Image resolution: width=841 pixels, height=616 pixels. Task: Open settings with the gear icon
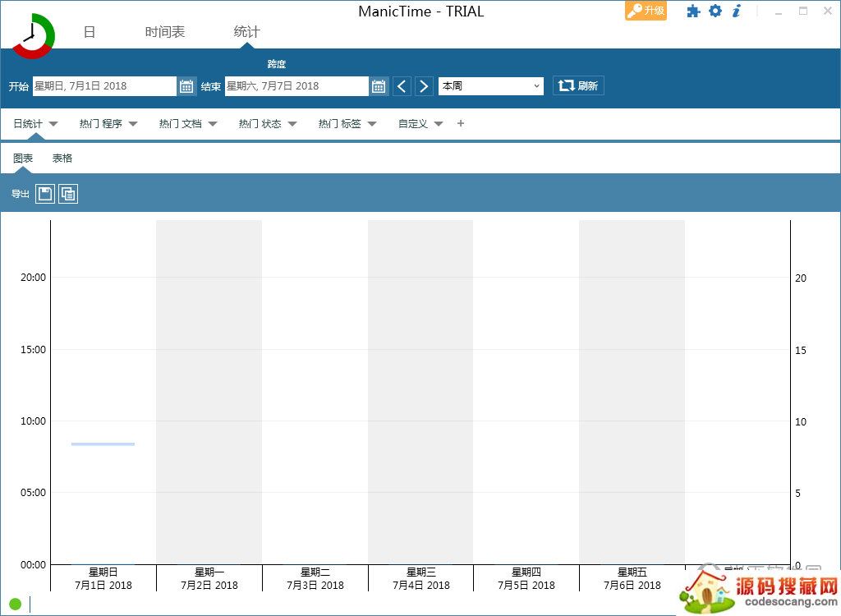tap(715, 11)
